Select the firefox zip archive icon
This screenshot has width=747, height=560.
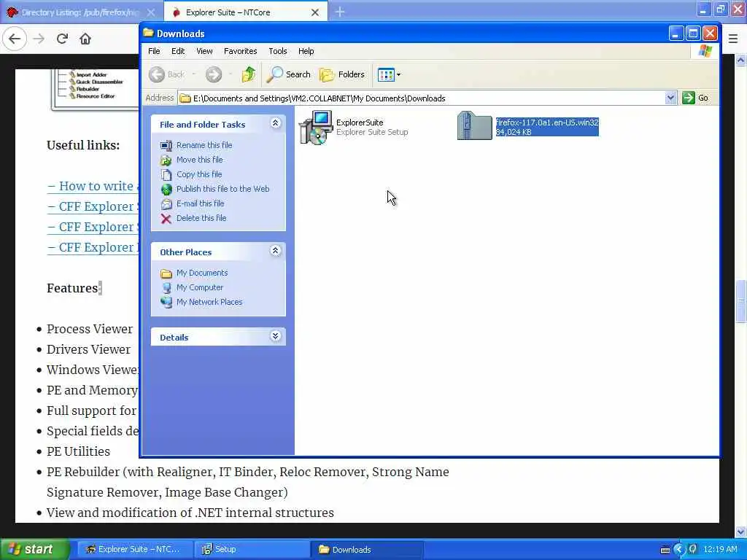click(x=474, y=125)
